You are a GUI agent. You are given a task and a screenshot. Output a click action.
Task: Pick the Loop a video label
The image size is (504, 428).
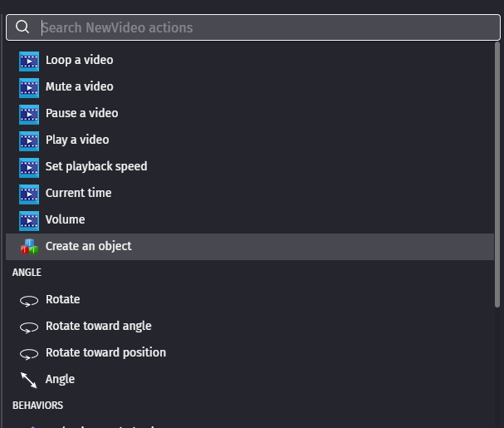(79, 60)
